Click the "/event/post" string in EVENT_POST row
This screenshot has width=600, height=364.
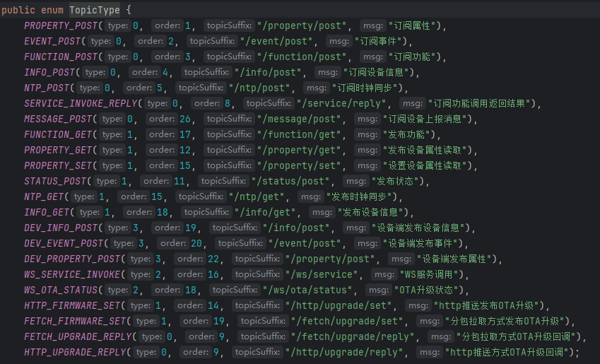[276, 41]
